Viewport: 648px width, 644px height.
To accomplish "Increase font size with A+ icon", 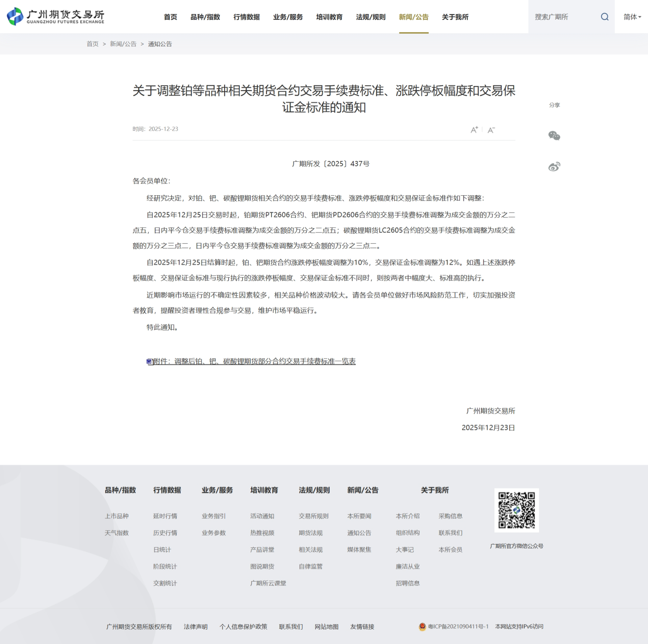I will pos(474,130).
